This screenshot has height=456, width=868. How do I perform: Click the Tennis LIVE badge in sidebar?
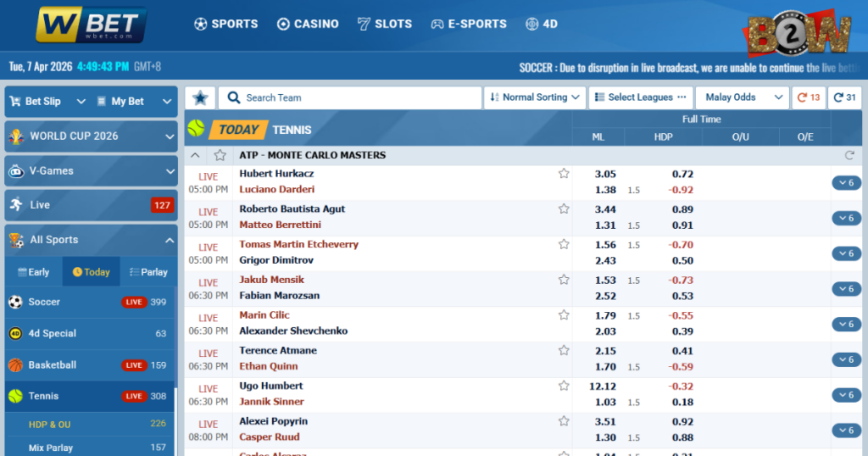click(133, 396)
